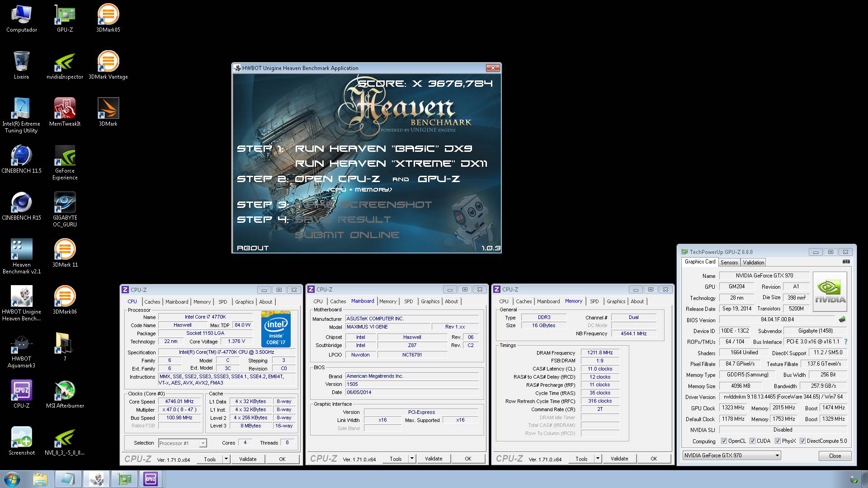Open the SPD tab in Mainboard CPU-Z window
868x488 pixels.
tap(409, 301)
